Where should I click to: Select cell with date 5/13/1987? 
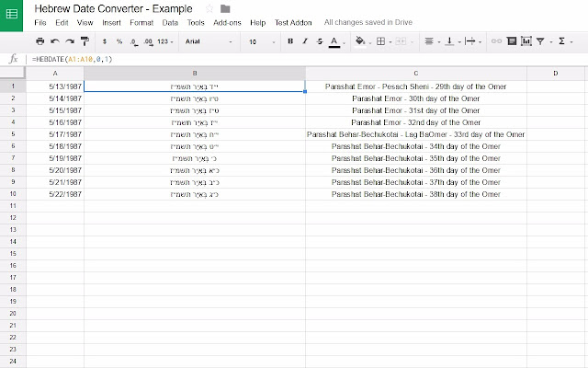(x=55, y=86)
